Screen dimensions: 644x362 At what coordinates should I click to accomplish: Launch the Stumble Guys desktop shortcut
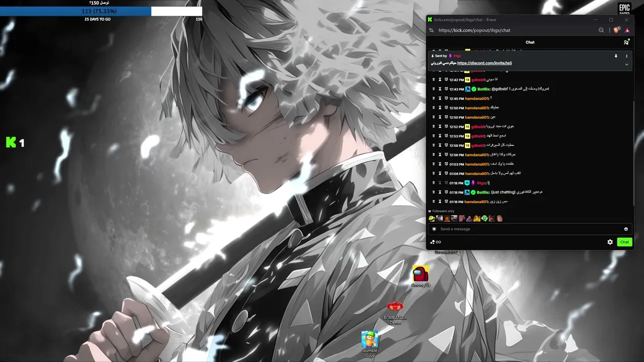tap(370, 344)
